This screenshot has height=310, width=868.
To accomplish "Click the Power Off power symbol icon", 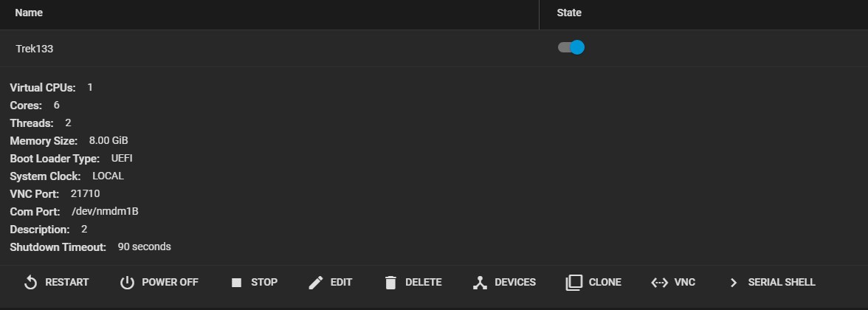I will (x=127, y=282).
